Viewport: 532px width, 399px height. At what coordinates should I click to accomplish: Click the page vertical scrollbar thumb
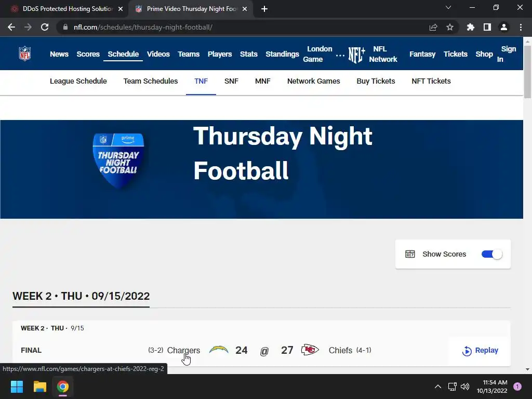click(528, 71)
